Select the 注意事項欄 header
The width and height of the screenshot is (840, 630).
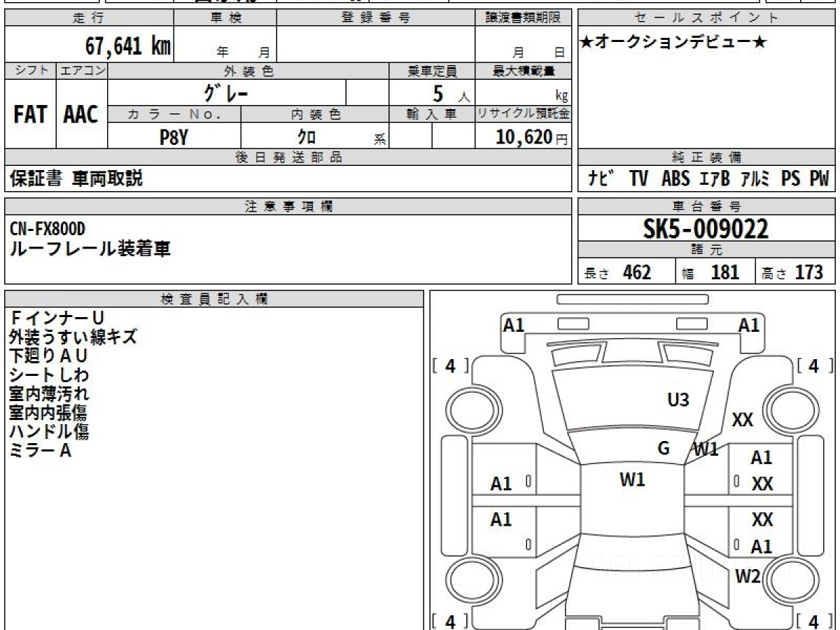coord(288,206)
